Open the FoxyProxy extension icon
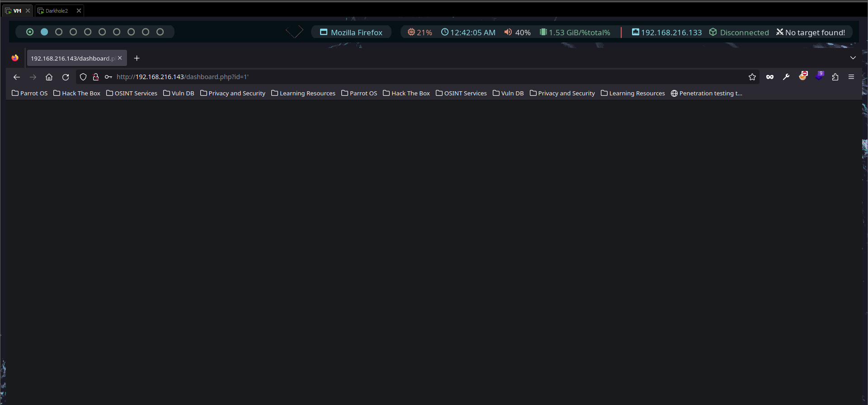868x405 pixels. (x=803, y=76)
